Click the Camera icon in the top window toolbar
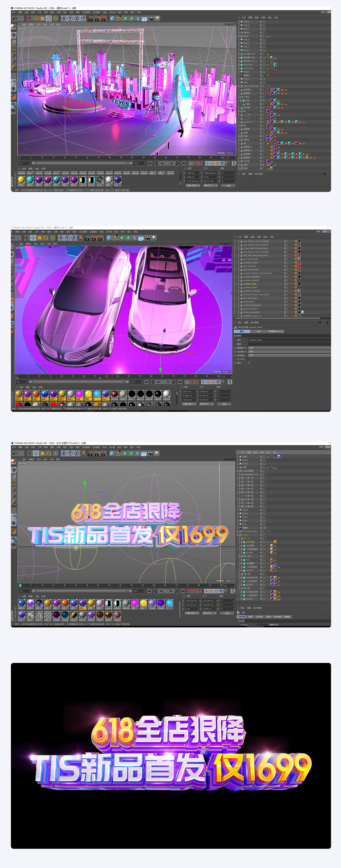The width and height of the screenshot is (341, 868). pyautogui.click(x=151, y=18)
